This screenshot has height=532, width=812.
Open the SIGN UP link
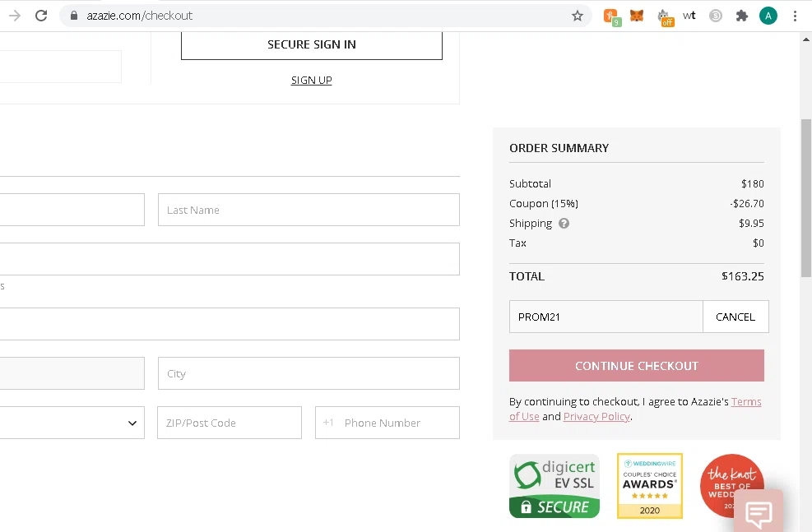pyautogui.click(x=311, y=80)
